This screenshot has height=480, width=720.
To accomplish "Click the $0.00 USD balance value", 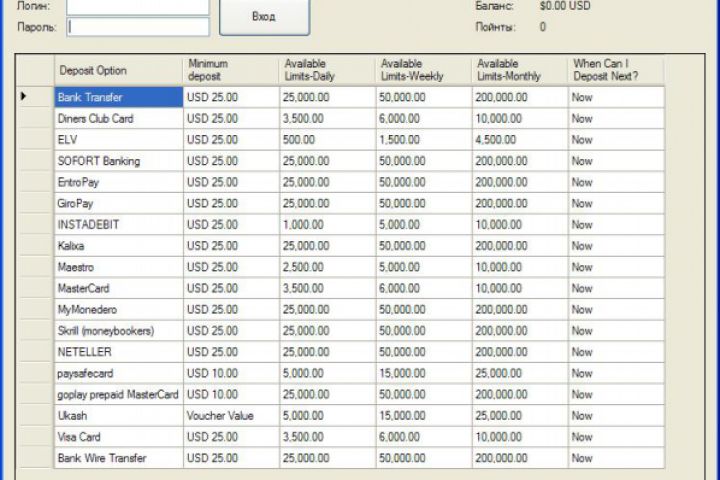I will [x=565, y=6].
